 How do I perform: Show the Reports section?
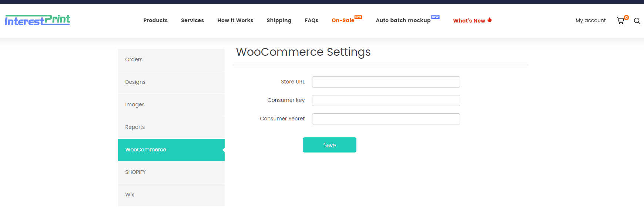click(135, 127)
